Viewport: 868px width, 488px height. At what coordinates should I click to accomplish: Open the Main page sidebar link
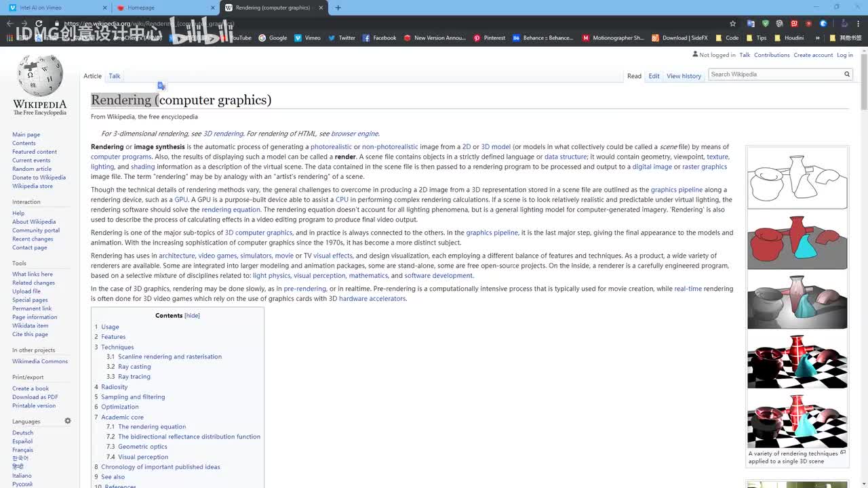tap(26, 135)
